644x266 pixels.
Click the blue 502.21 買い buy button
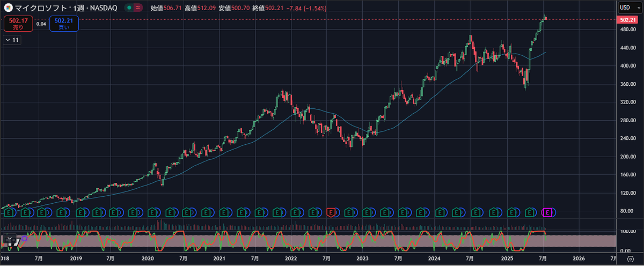64,24
